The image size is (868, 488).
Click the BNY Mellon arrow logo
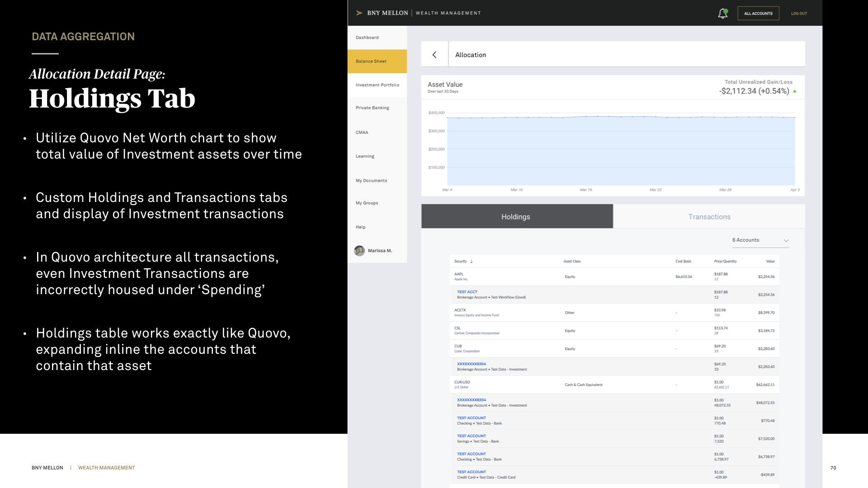click(359, 13)
